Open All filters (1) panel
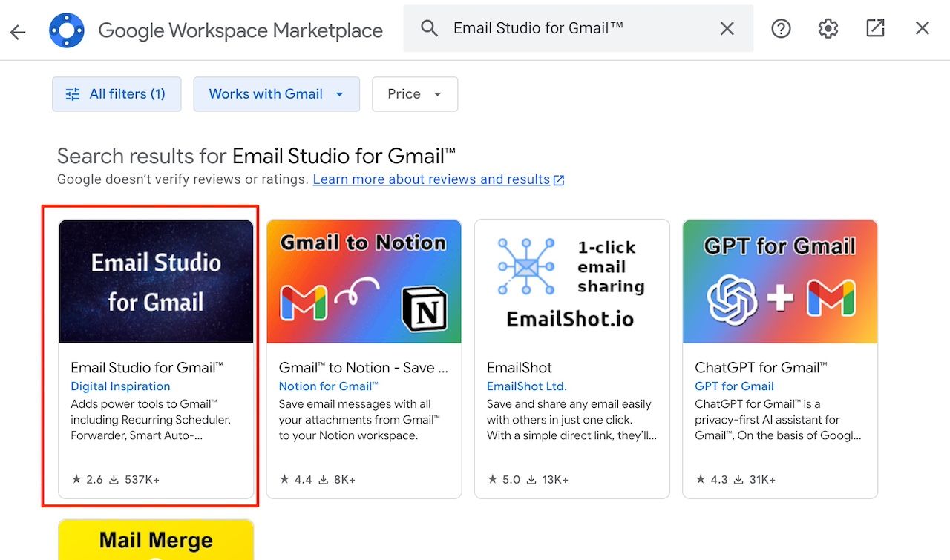This screenshot has width=950, height=560. 117,94
